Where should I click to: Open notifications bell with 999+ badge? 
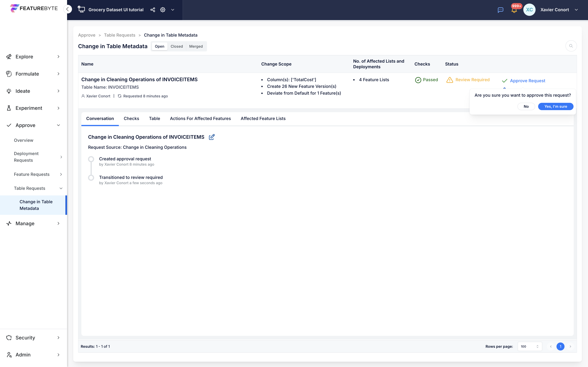pos(514,10)
